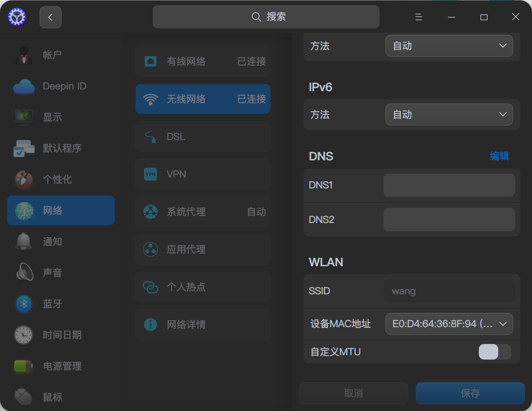
Task: Click the system proxy icon
Action: click(151, 212)
